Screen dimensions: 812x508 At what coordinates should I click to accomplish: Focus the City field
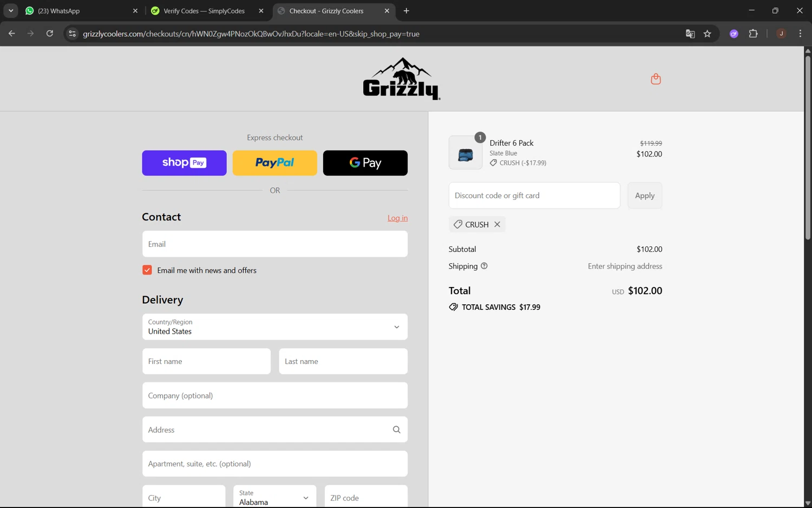pos(184,497)
